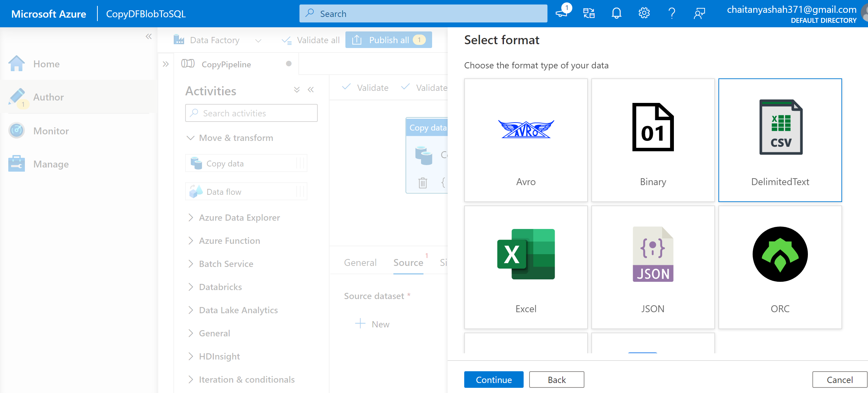
Task: Click the top Search box
Action: tap(423, 13)
